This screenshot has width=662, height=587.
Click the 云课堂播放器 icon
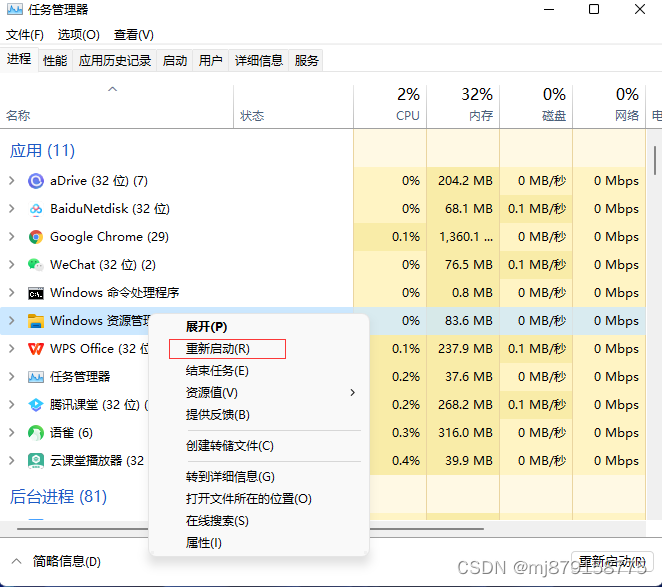tap(36, 460)
